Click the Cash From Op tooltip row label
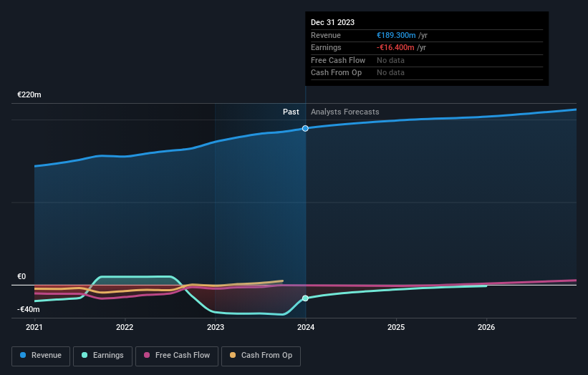This screenshot has height=375, width=588. click(336, 73)
